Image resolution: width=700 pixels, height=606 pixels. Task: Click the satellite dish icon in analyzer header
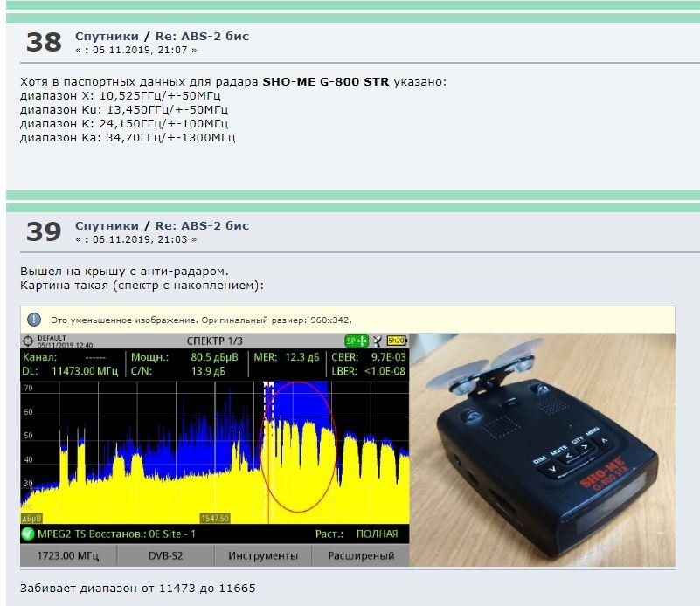(x=378, y=341)
